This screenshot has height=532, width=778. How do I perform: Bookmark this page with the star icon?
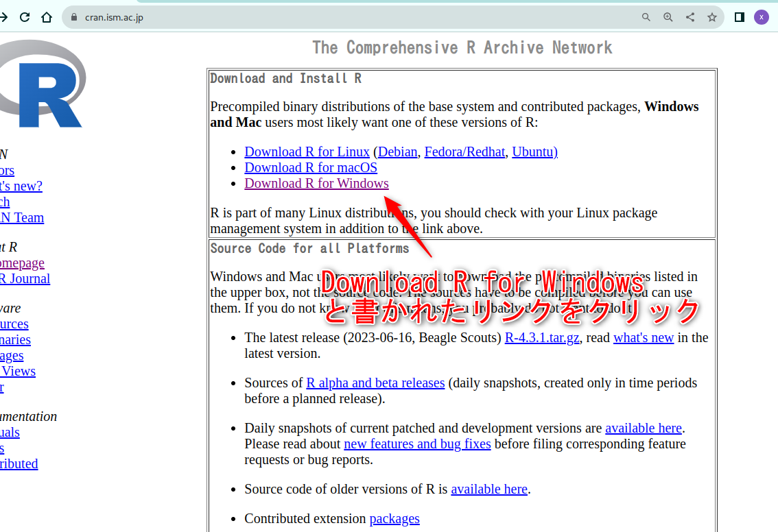click(x=712, y=17)
